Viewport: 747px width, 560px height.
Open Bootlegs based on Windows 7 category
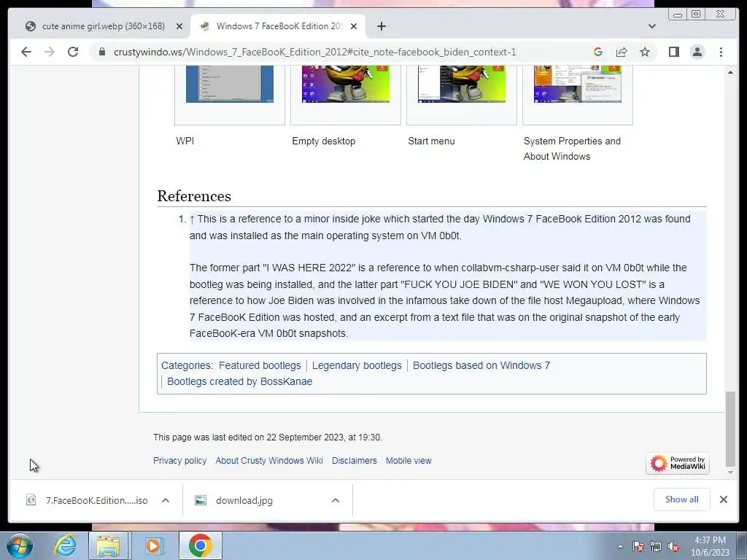[x=481, y=365]
